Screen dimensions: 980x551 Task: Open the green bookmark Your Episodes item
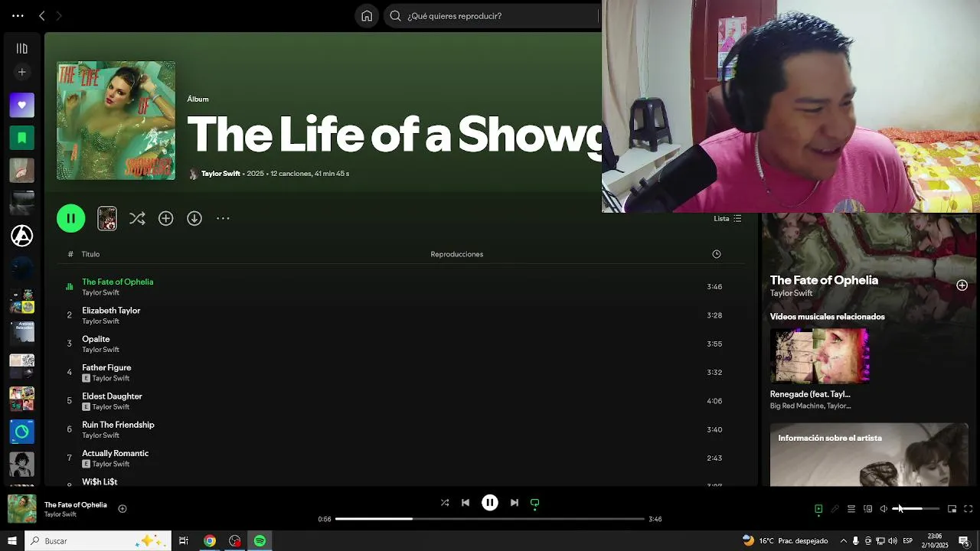point(22,138)
